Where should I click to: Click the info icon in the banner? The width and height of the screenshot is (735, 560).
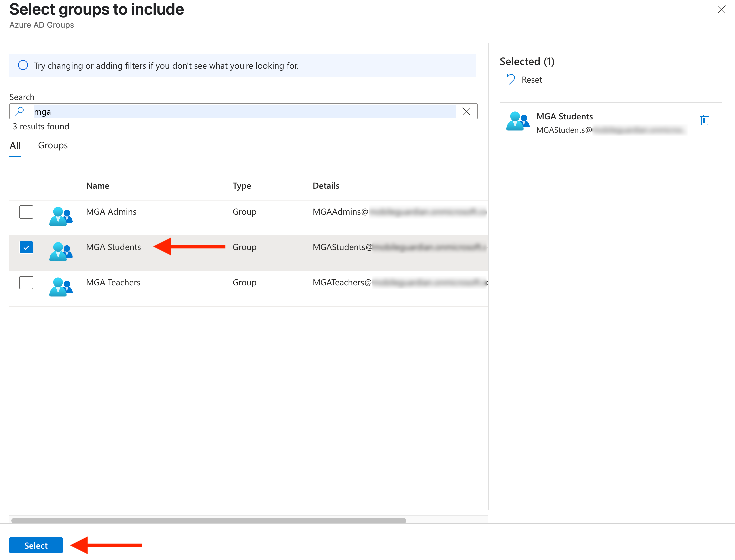[23, 65]
